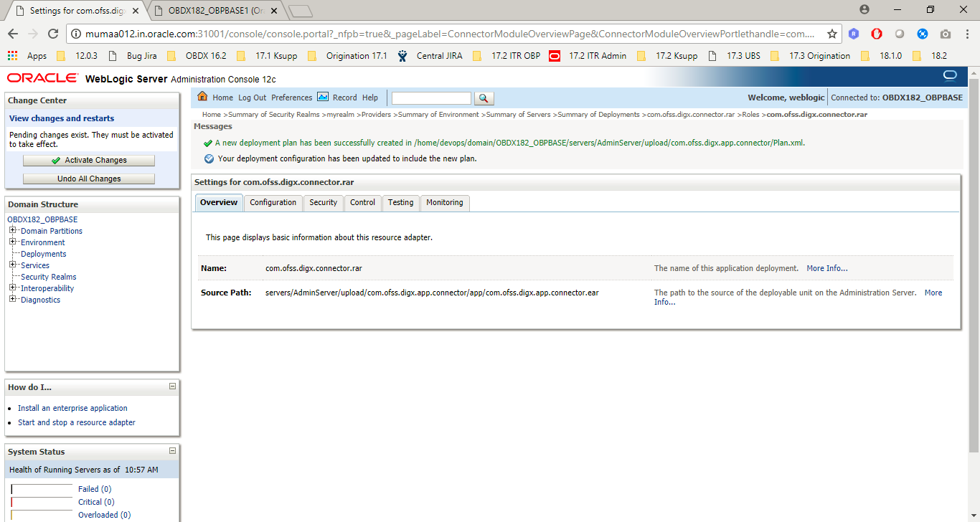Click the Activate Changes button

(x=89, y=161)
